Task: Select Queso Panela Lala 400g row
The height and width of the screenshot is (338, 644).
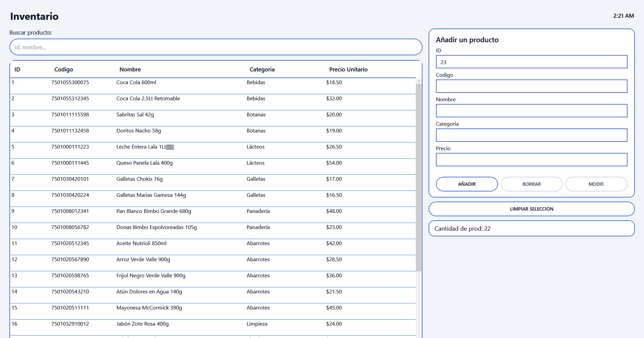Action: coord(213,167)
